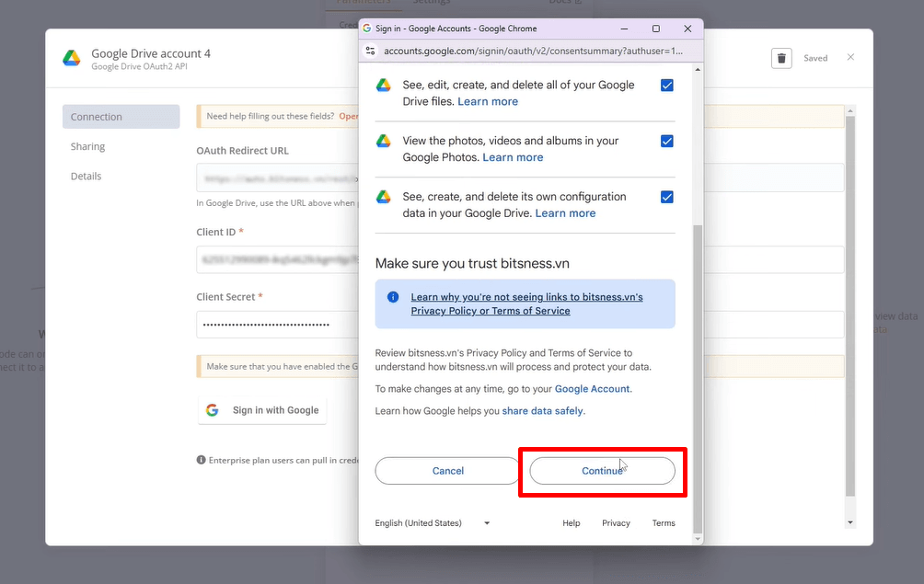Click the info icon in trust notice box
The width and height of the screenshot is (924, 584).
393,297
